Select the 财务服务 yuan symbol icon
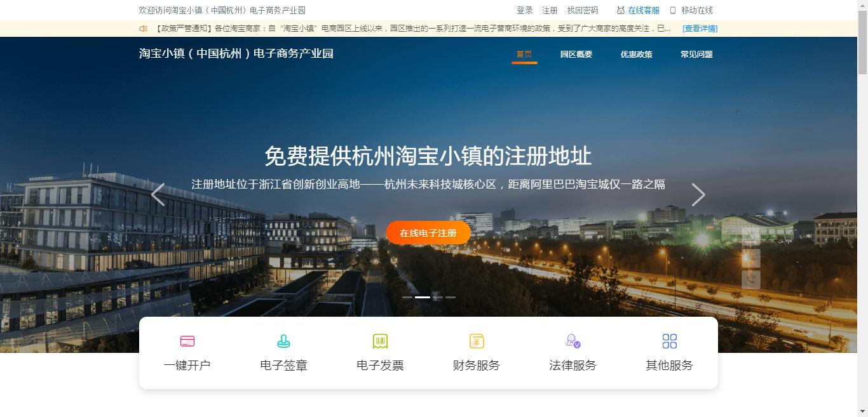Image resolution: width=868 pixels, height=417 pixels. click(477, 341)
